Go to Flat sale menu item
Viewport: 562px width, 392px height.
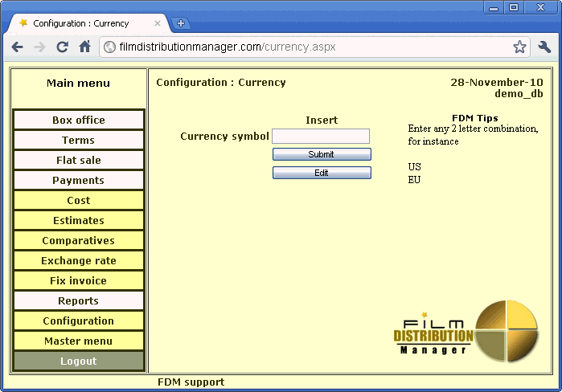click(79, 161)
